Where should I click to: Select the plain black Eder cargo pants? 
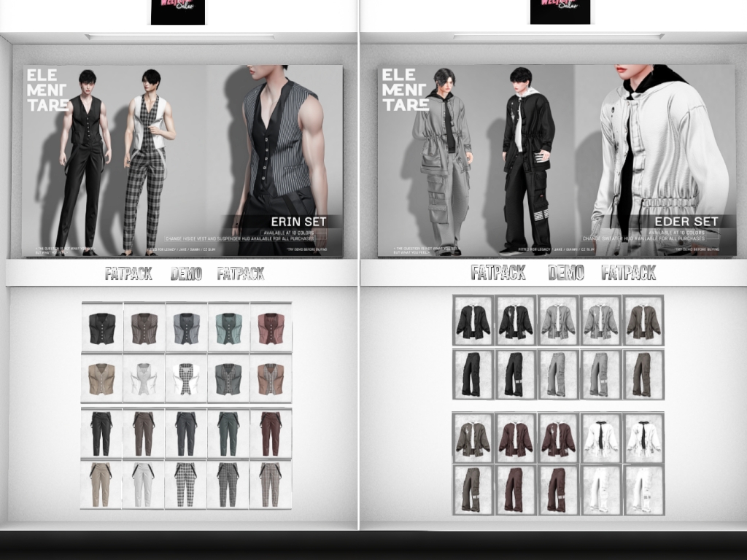click(x=473, y=374)
